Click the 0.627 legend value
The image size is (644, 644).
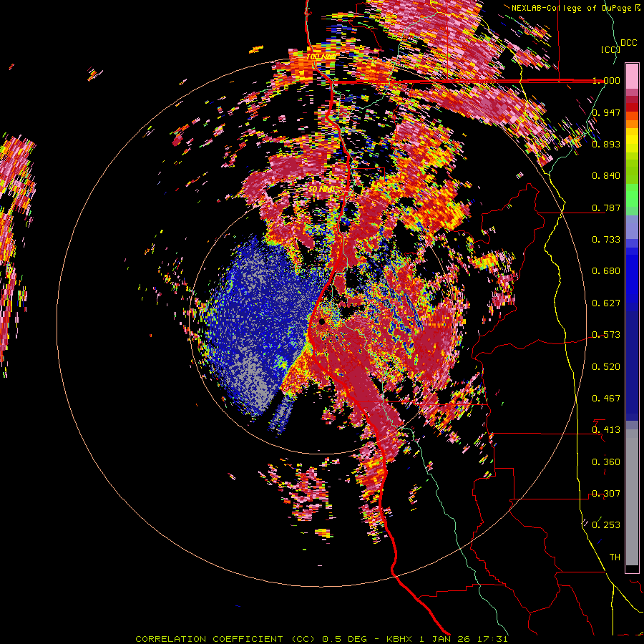tap(606, 303)
